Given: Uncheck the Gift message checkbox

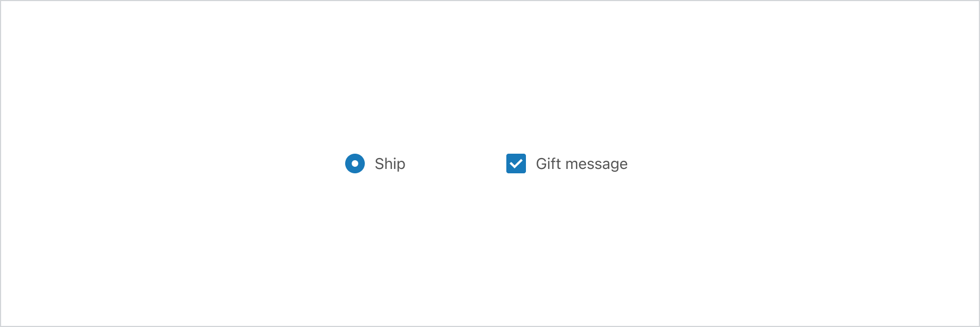Looking at the screenshot, I should [516, 163].
